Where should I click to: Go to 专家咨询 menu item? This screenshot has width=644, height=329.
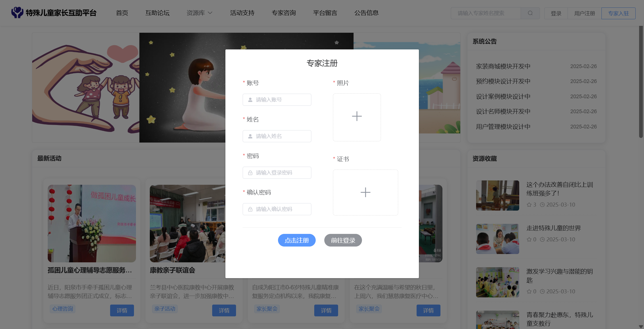[x=283, y=13]
